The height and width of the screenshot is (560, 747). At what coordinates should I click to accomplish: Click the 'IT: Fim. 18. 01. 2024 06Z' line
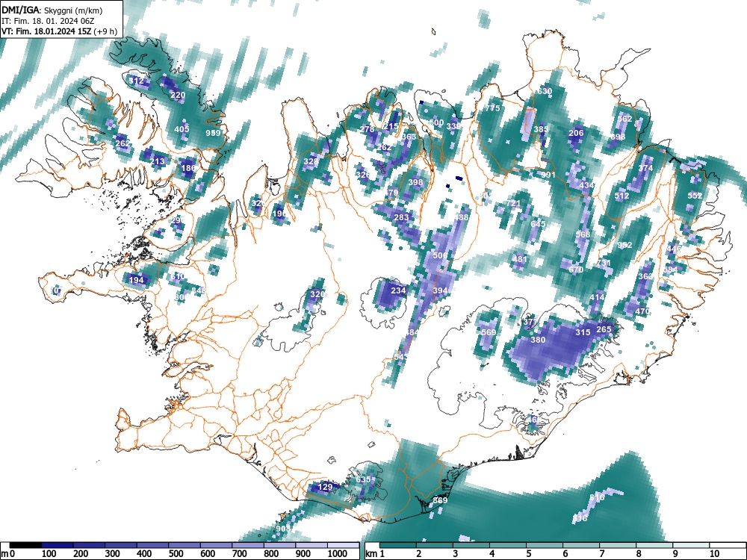pos(45,21)
